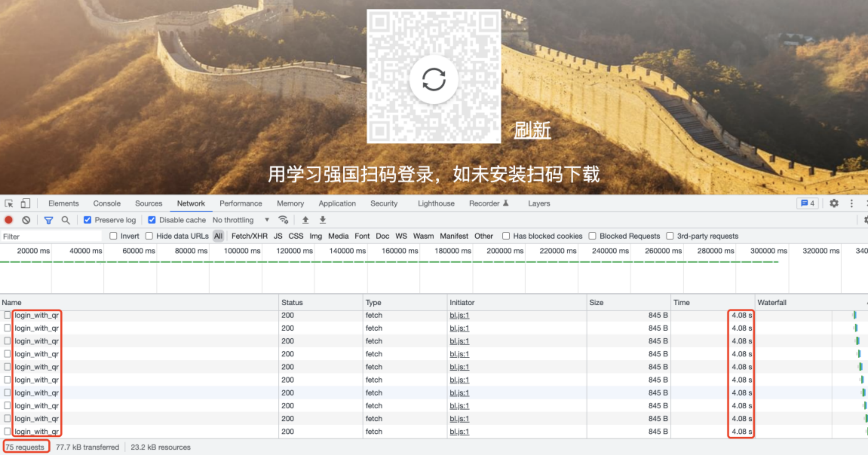
Task: Stop recording network log red button
Action: tap(9, 220)
